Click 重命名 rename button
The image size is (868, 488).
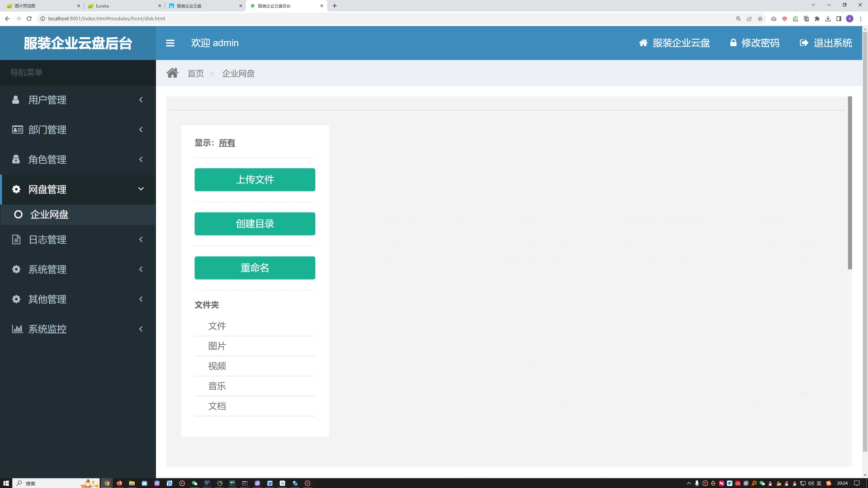point(255,267)
